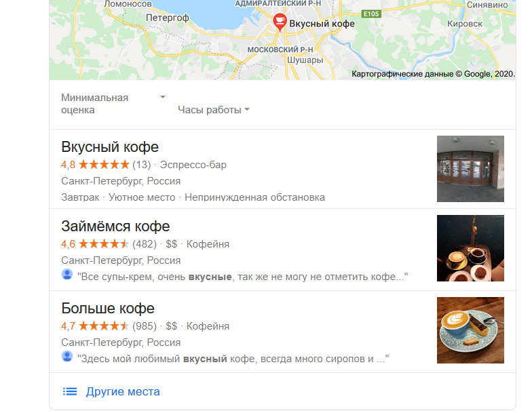Click the reviewer avatar under Больше кофе
The image size is (532, 413).
coord(67,357)
